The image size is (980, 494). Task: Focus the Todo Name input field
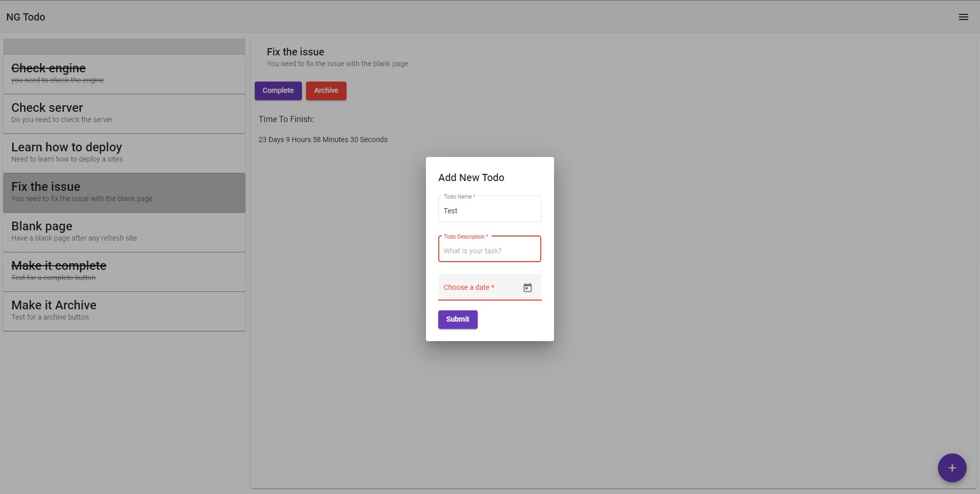489,209
